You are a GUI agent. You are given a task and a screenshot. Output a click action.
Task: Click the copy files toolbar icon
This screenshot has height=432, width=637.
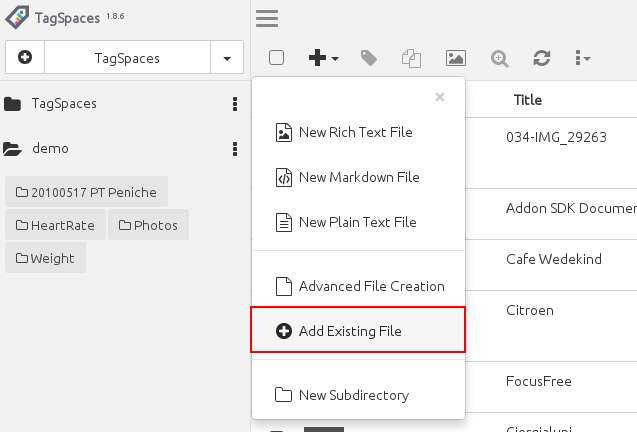click(411, 58)
